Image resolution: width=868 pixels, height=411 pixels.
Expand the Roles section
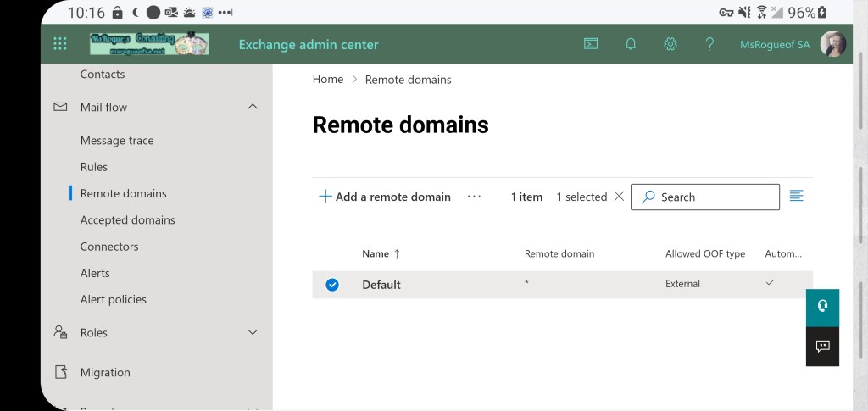[x=252, y=332]
